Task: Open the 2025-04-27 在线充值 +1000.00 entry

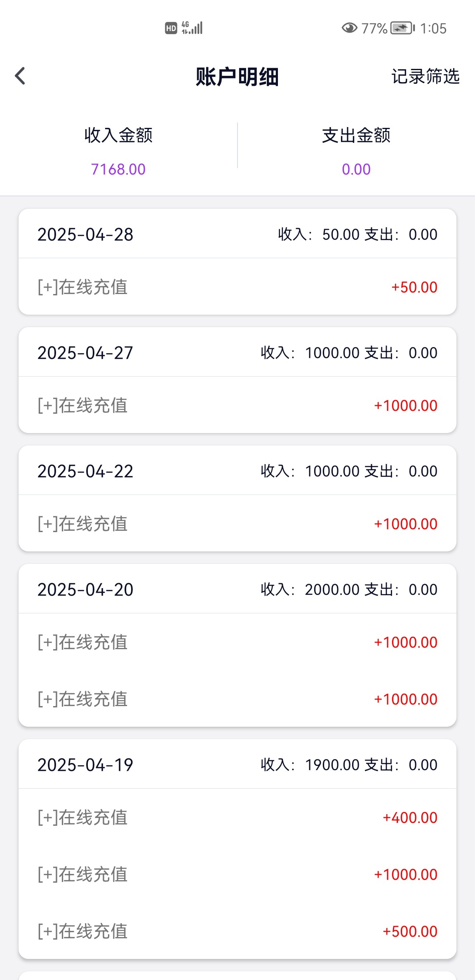Action: pyautogui.click(x=237, y=405)
